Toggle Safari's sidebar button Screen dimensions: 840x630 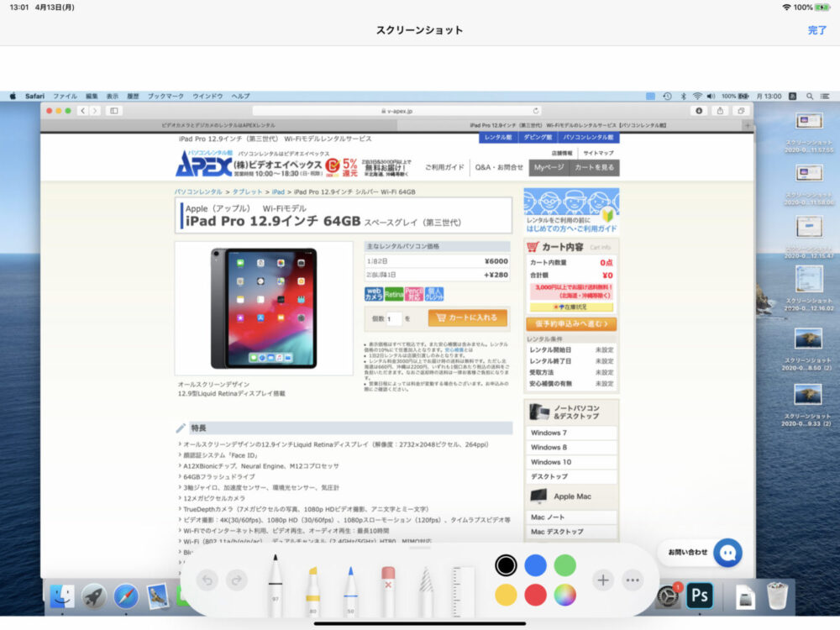click(x=114, y=111)
